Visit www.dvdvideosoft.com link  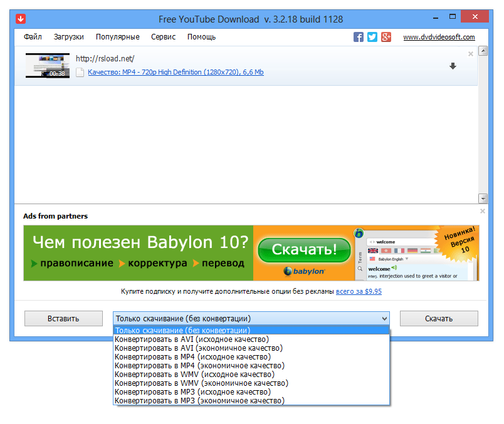click(x=439, y=37)
